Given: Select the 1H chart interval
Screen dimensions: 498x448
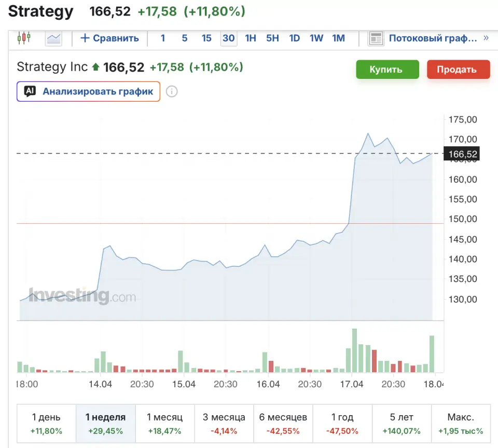Looking at the screenshot, I should [x=251, y=38].
